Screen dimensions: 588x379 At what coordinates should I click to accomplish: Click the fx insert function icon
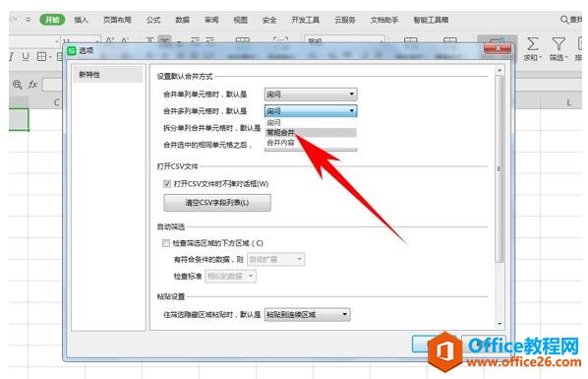pyautogui.click(x=33, y=84)
